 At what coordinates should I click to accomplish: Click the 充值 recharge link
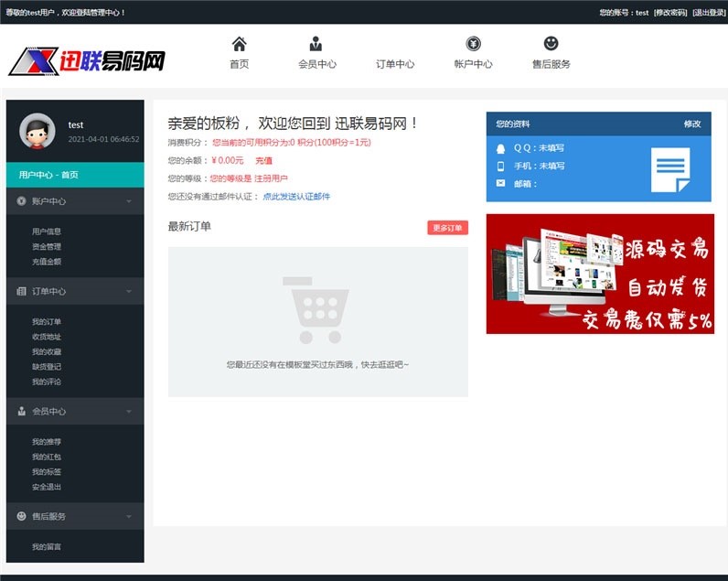263,161
